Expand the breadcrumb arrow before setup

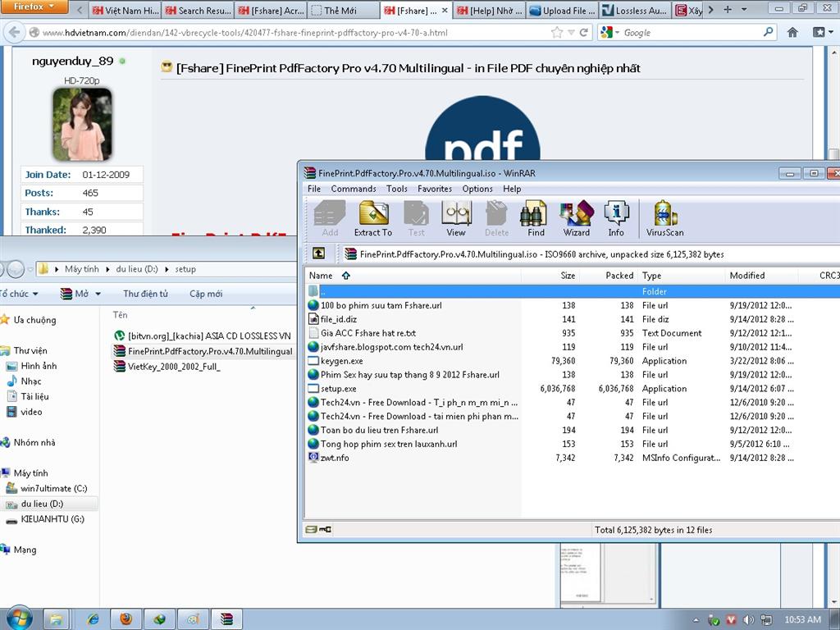167,269
